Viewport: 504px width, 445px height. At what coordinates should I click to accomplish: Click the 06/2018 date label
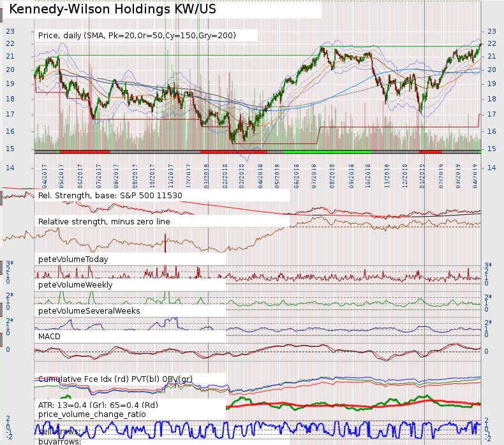(x=297, y=176)
